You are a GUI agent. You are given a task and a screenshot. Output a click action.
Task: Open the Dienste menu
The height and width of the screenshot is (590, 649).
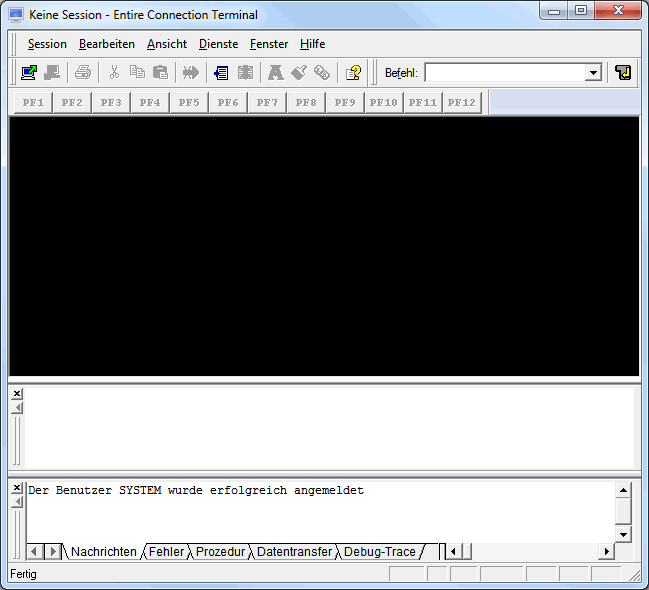pyautogui.click(x=218, y=44)
